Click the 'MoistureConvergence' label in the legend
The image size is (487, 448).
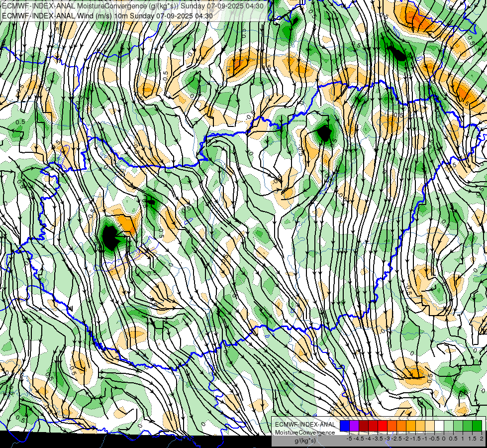click(x=305, y=433)
